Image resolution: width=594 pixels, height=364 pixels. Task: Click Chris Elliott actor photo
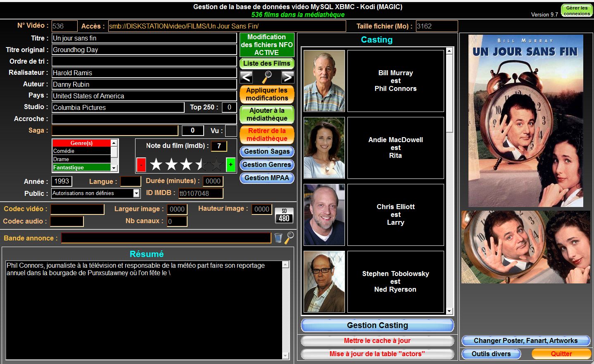coord(324,215)
